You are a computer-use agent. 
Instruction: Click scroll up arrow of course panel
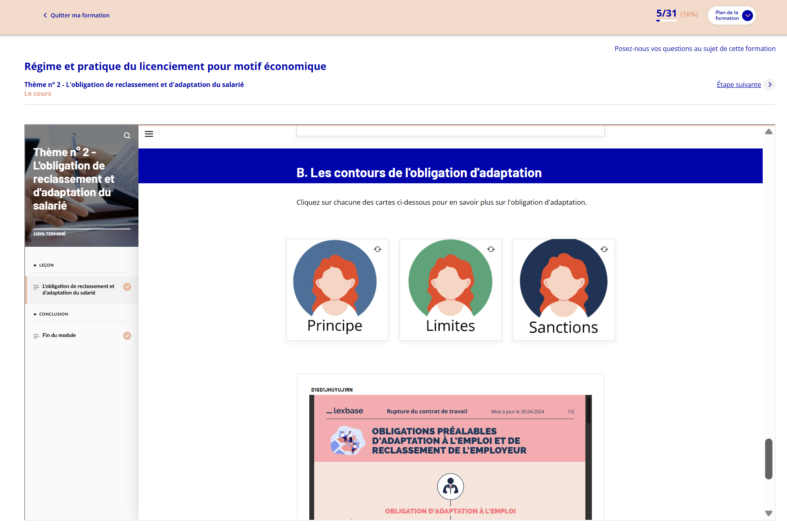pyautogui.click(x=769, y=132)
